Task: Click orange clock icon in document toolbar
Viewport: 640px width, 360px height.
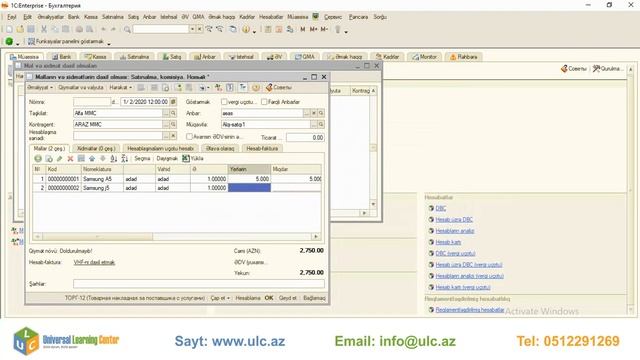Action: point(256,87)
